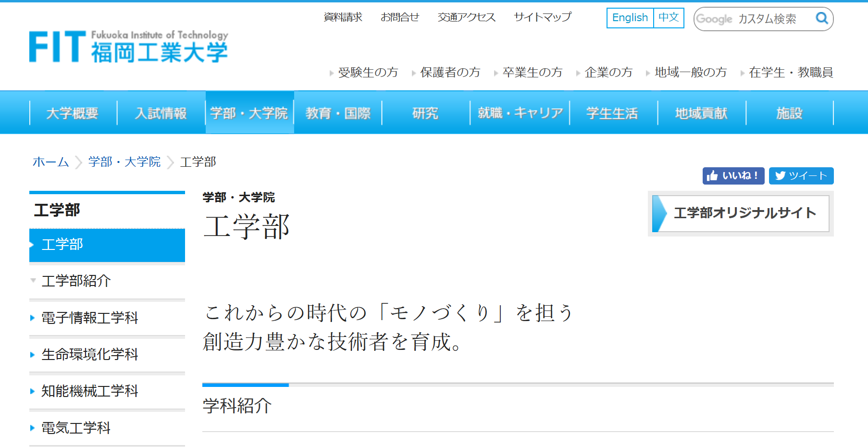Open 研究 menu

point(425,113)
